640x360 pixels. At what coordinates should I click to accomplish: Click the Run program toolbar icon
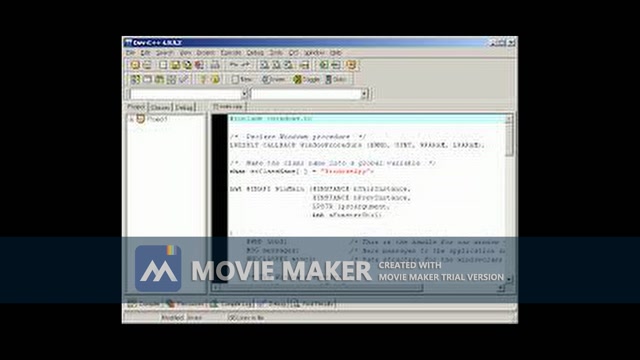[x=147, y=80]
